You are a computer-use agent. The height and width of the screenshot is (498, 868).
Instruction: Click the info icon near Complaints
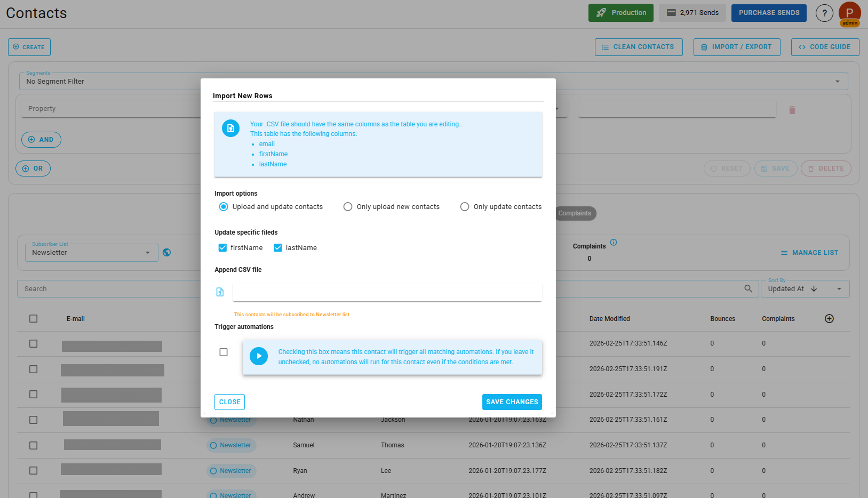coord(614,242)
